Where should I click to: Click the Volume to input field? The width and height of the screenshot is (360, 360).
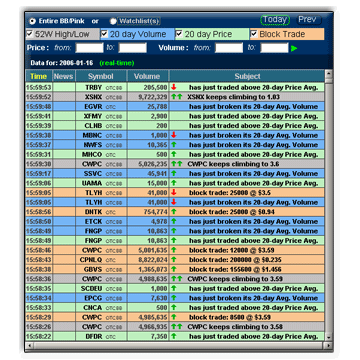tap(274, 48)
